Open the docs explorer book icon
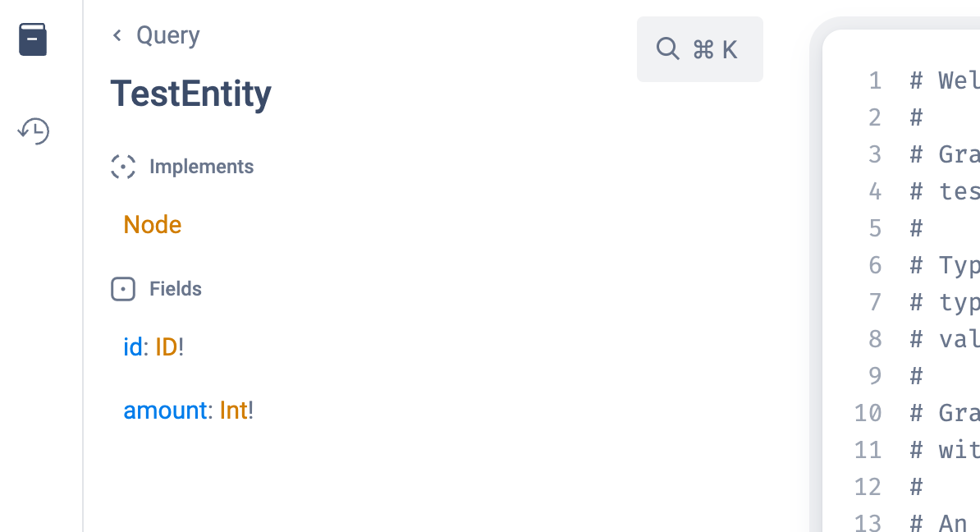Viewport: 980px width, 532px height. 33,39
